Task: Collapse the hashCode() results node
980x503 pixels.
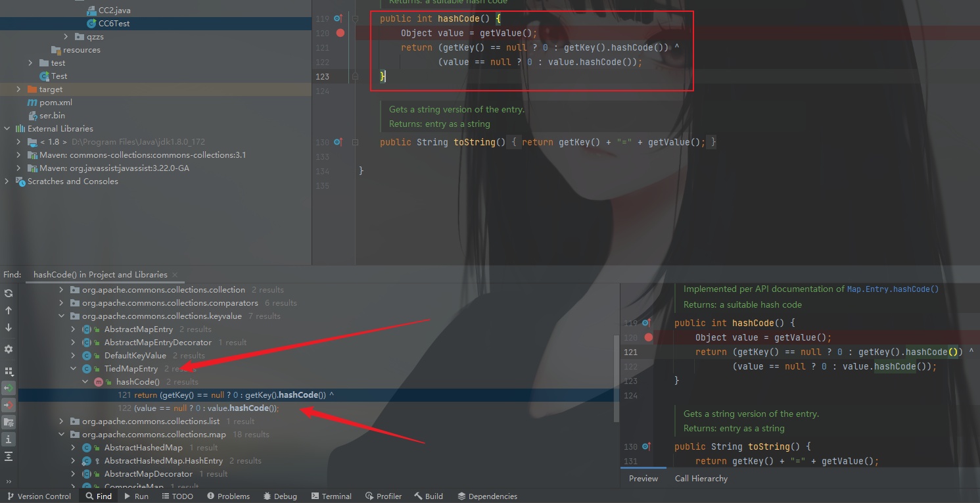Action: coord(85,382)
